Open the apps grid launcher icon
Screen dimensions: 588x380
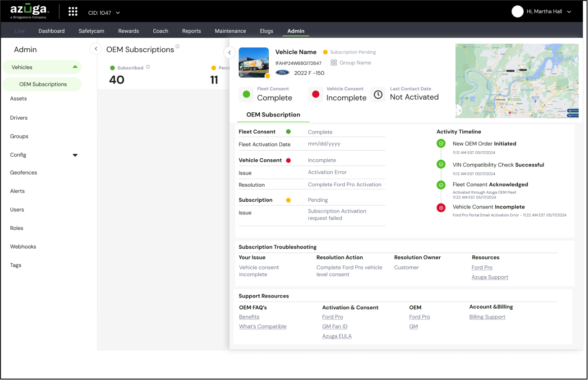pyautogui.click(x=73, y=12)
